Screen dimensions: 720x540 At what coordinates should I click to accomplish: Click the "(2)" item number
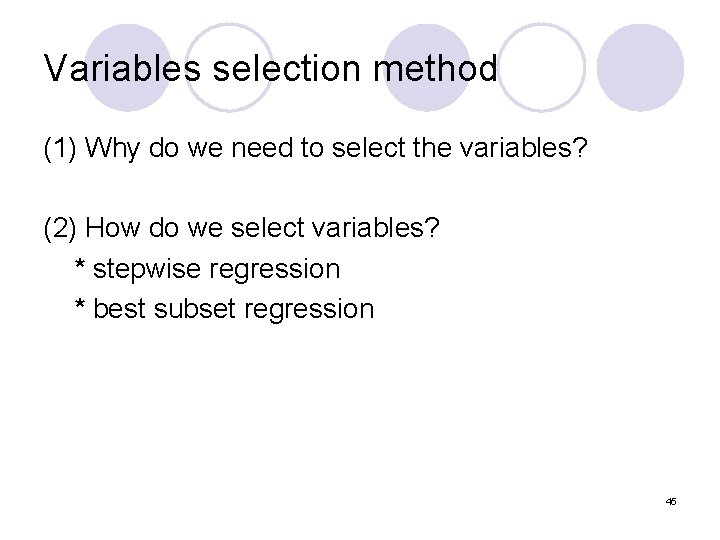click(61, 228)
